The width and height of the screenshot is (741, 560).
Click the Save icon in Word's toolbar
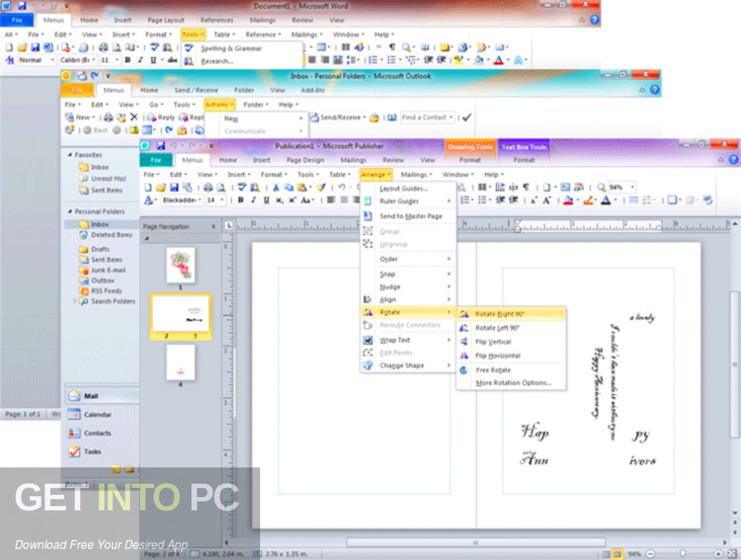tap(35, 47)
